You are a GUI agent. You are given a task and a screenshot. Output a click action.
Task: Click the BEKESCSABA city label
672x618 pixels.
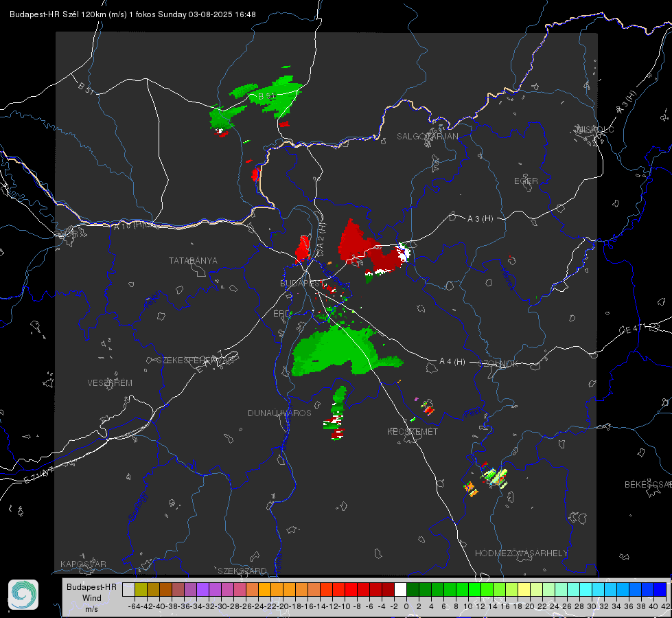coord(648,485)
